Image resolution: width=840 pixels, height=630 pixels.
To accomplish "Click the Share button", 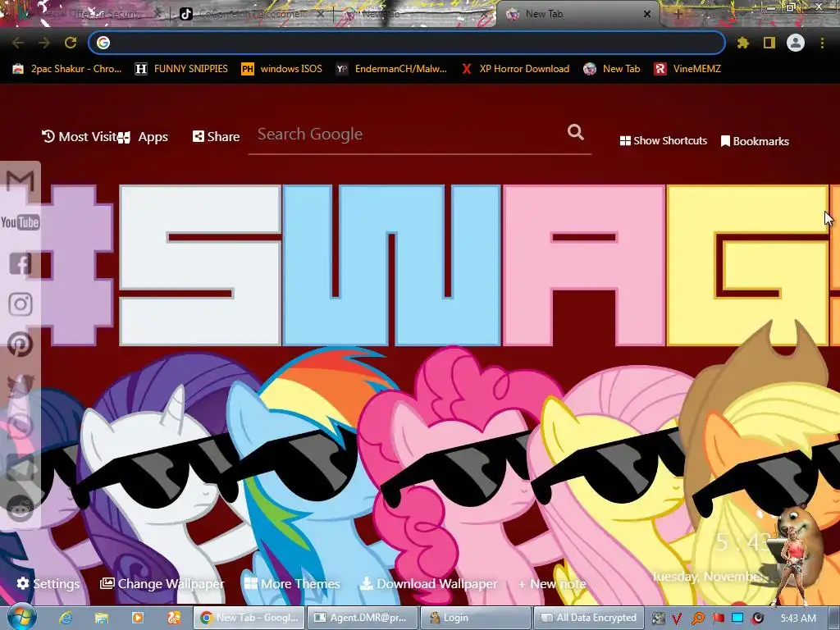I will pyautogui.click(x=216, y=137).
